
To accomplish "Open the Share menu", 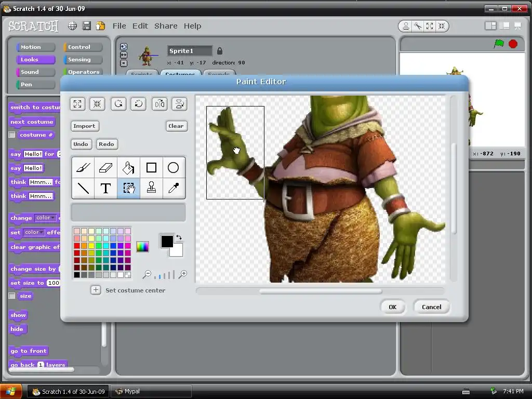I will click(166, 26).
